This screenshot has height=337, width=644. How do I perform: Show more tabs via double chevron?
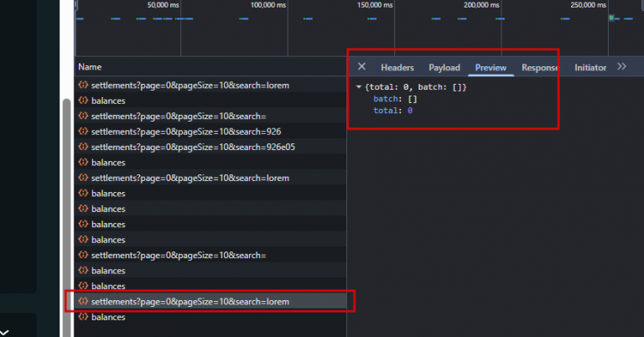tap(622, 66)
